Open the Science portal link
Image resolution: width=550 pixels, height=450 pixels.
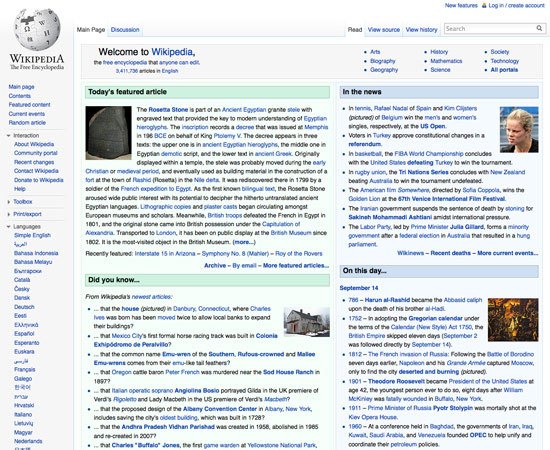point(440,70)
